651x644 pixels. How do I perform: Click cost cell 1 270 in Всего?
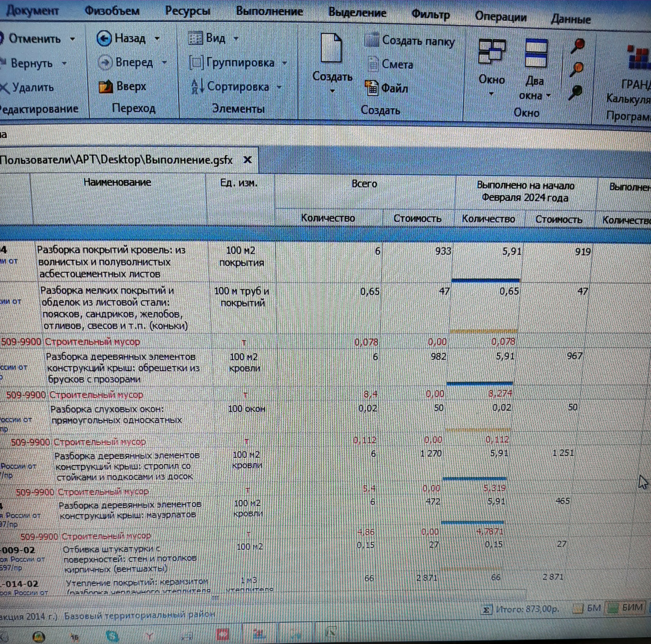tap(431, 453)
